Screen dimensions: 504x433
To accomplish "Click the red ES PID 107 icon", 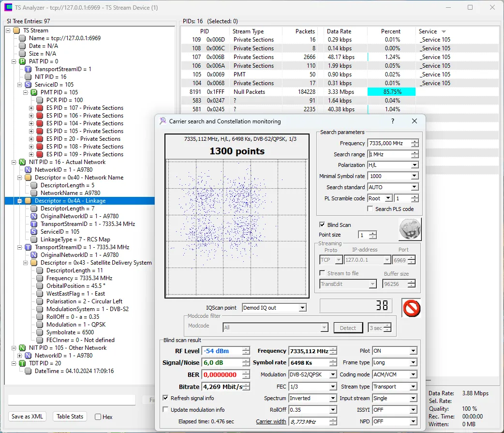I will pos(40,108).
